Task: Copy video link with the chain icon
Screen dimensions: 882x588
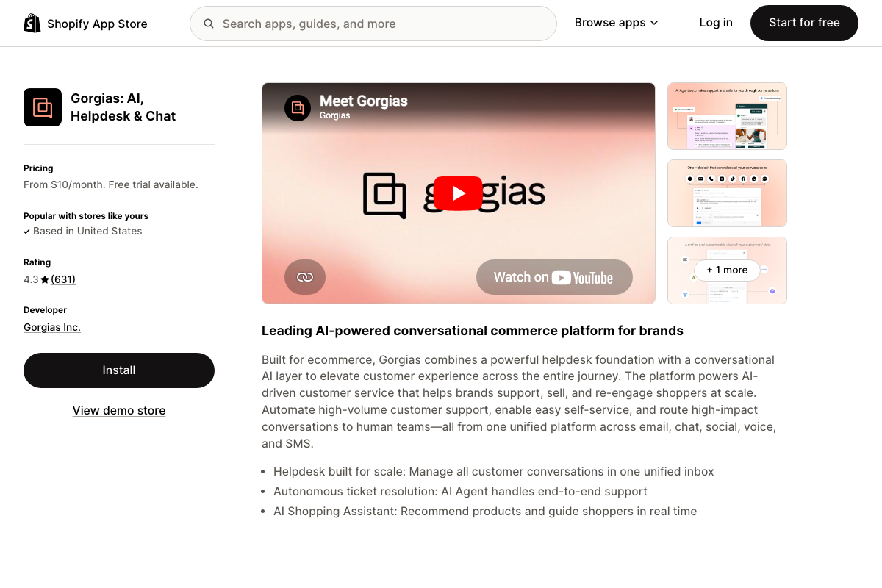Action: [x=305, y=277]
